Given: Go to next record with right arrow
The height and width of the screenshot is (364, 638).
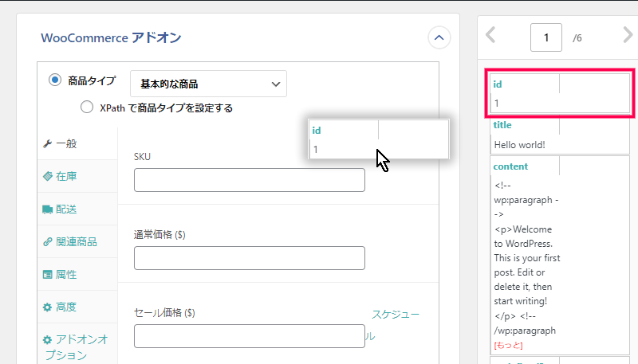Looking at the screenshot, I should 628,35.
